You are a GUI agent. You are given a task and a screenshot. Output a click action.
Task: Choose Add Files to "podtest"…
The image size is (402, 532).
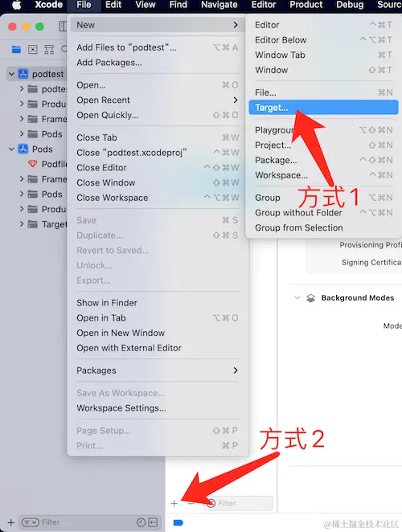pos(158,47)
